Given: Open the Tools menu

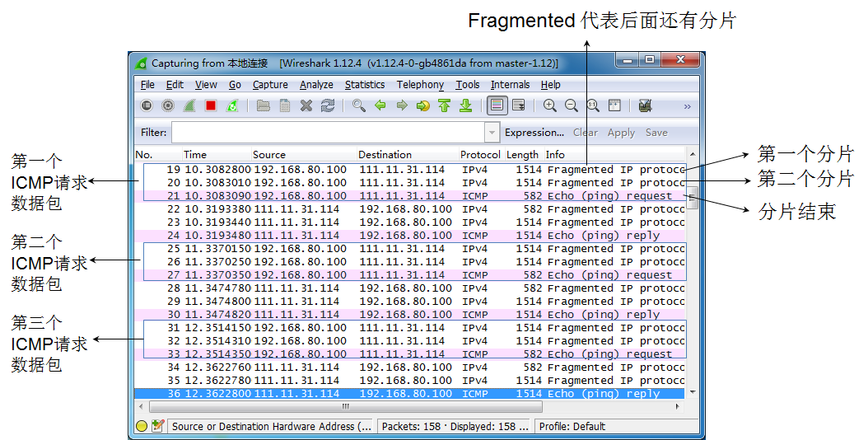Looking at the screenshot, I should tap(468, 85).
